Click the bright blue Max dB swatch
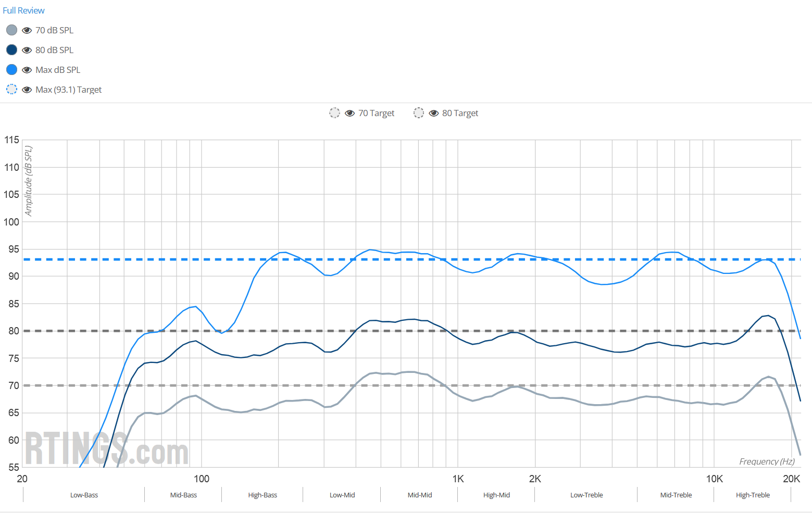The image size is (812, 513). pos(11,70)
